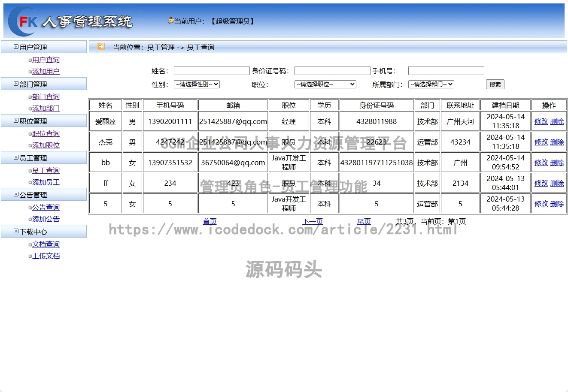Select name cell 爱丽丝
This screenshot has height=392, width=568.
(x=106, y=121)
